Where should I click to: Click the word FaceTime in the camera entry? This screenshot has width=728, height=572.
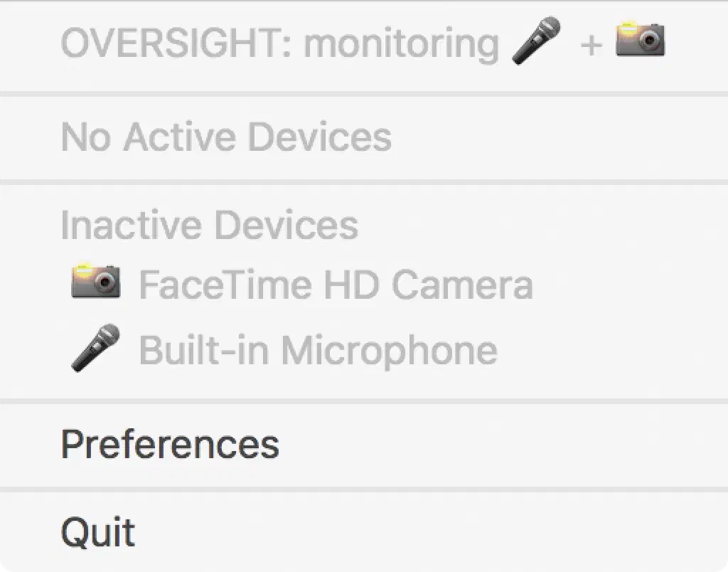(225, 285)
